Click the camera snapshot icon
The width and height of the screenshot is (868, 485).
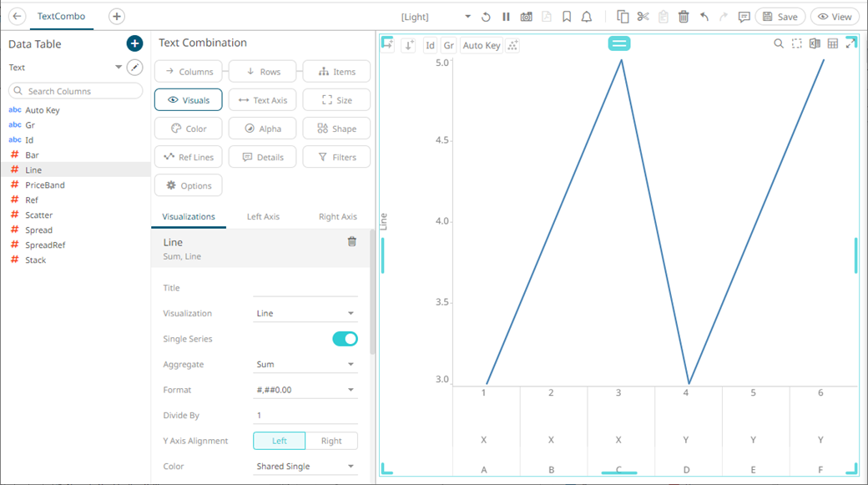click(x=526, y=17)
